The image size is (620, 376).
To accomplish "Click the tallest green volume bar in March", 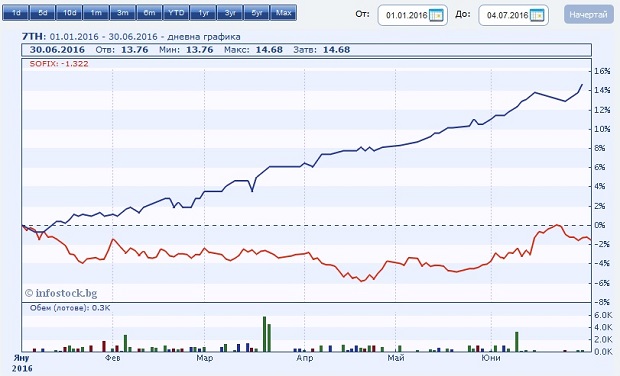I will [x=265, y=334].
